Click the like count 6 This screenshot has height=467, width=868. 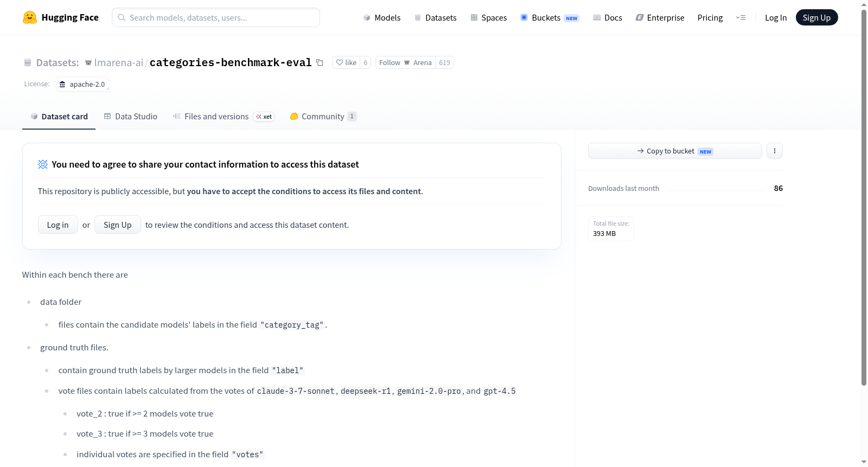366,62
